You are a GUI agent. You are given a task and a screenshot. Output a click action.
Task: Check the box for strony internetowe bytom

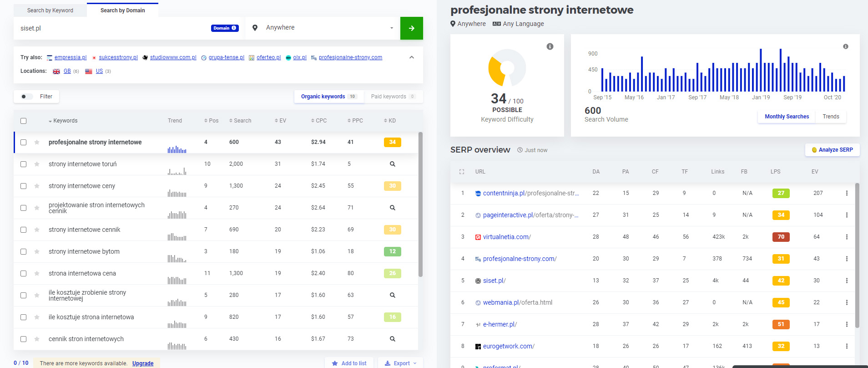click(24, 251)
